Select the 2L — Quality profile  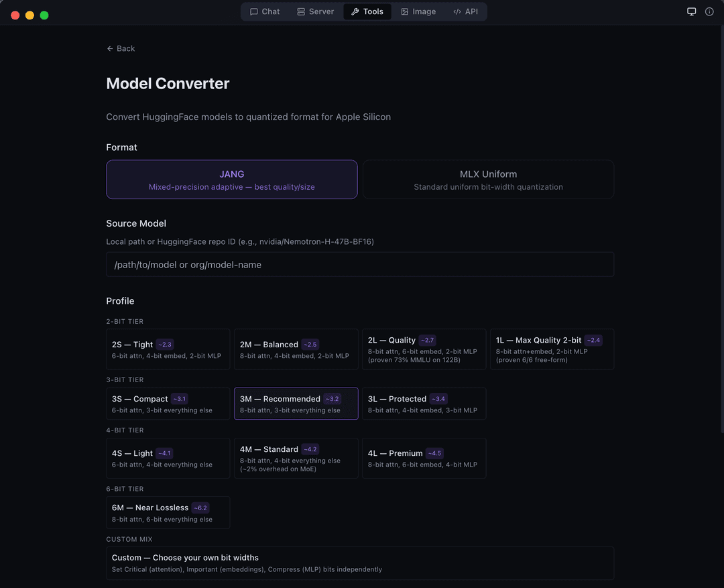(424, 349)
